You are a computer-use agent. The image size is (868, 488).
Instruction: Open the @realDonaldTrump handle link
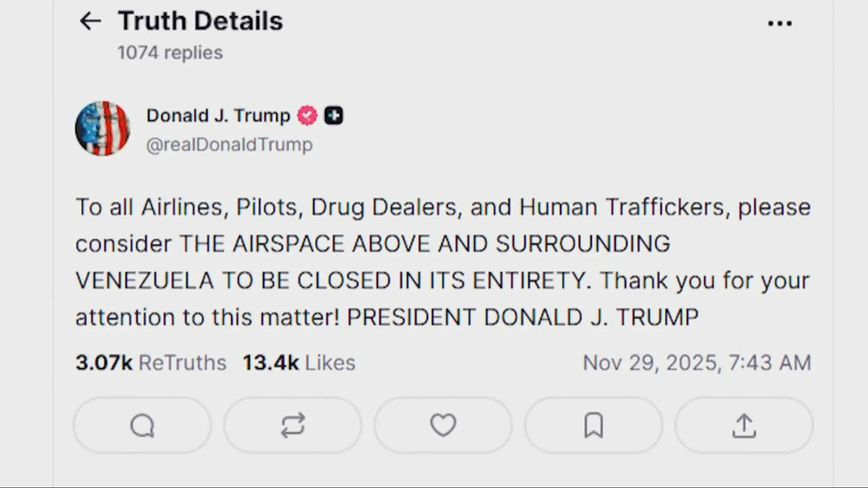(x=229, y=144)
